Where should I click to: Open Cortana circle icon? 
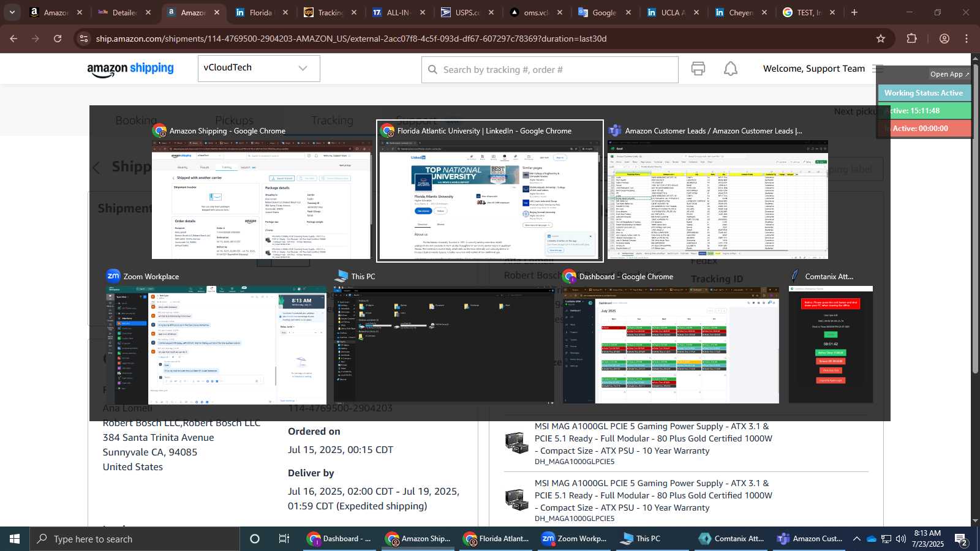pos(255,539)
